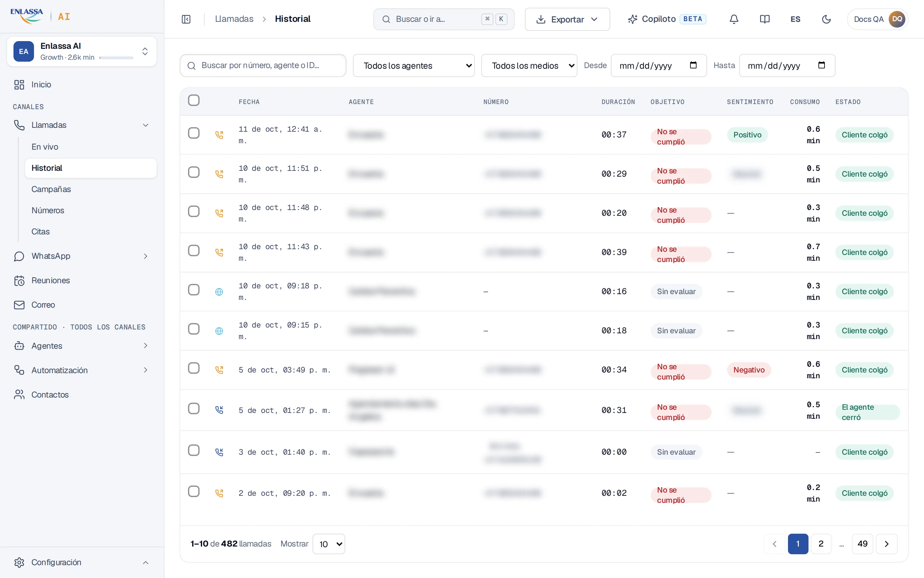Select all rows with header checkbox
Image resolution: width=924 pixels, height=578 pixels.
pos(194,100)
